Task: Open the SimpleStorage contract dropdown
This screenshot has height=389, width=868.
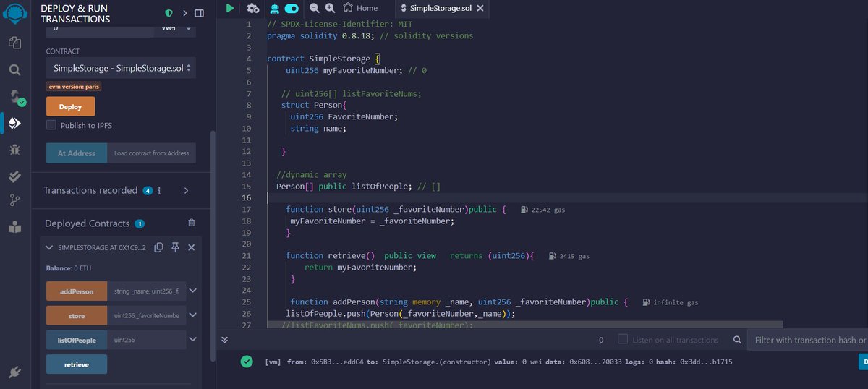Action: point(121,68)
